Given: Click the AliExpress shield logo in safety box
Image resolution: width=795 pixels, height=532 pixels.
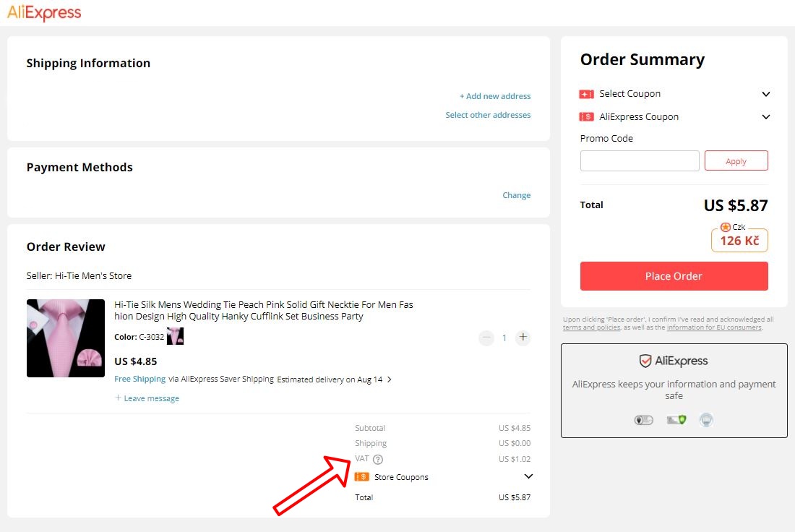Looking at the screenshot, I should click(646, 361).
